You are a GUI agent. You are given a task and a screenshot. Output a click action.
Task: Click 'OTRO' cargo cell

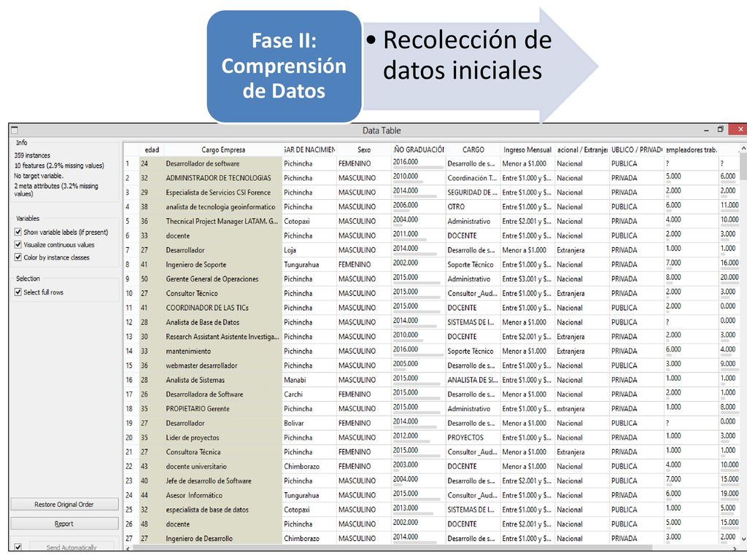click(x=473, y=206)
